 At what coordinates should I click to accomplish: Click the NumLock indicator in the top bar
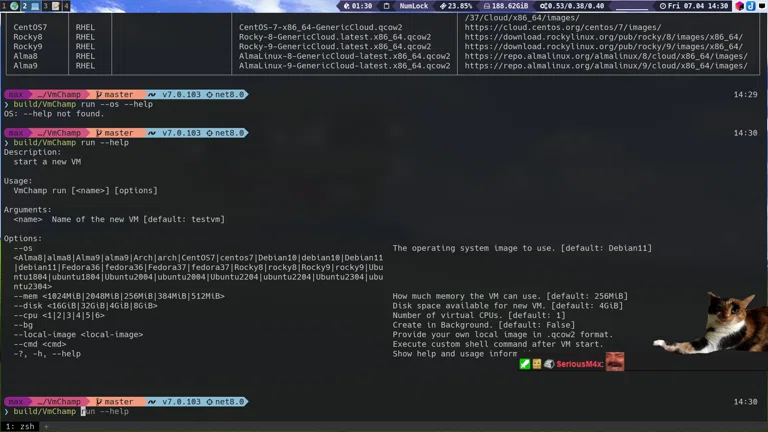tap(413, 6)
